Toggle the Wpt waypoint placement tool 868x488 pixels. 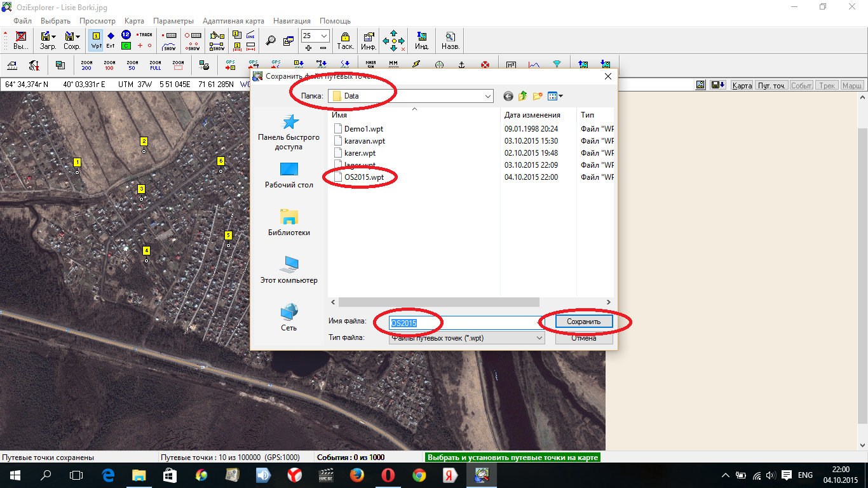coord(96,41)
